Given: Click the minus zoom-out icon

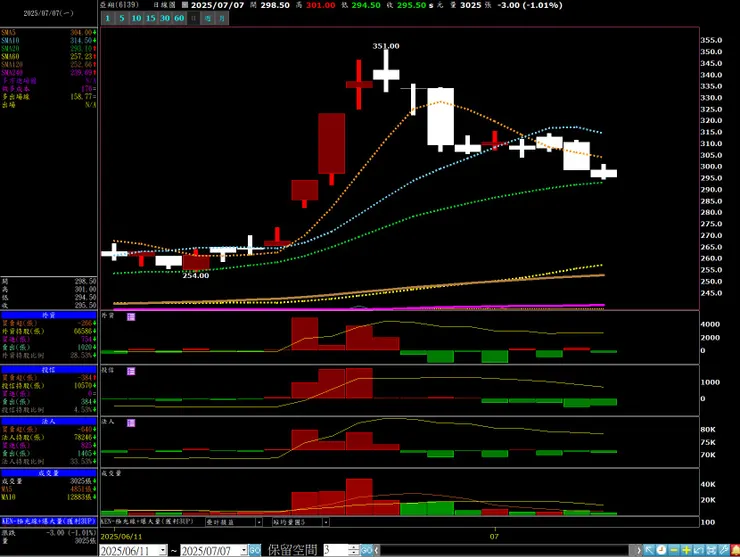Looking at the screenshot, I should click(x=674, y=550).
